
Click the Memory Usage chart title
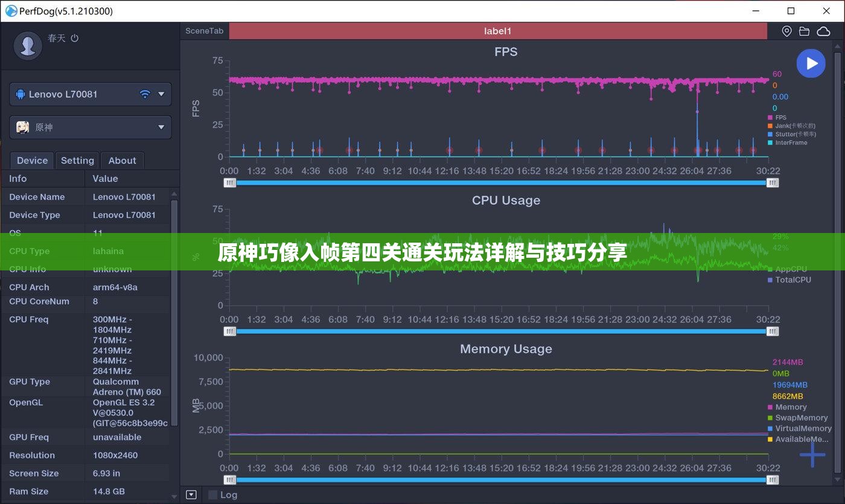tap(506, 349)
